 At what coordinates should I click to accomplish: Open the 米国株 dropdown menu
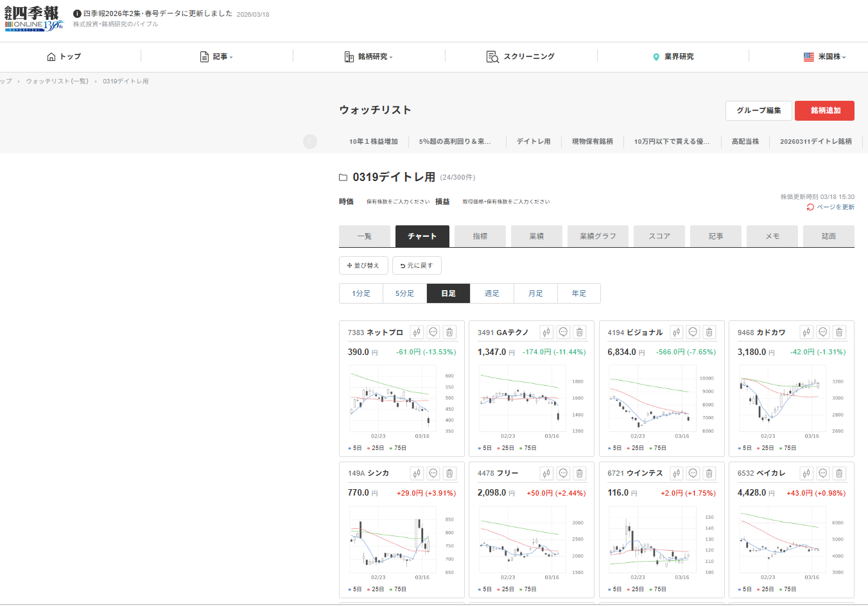point(825,56)
